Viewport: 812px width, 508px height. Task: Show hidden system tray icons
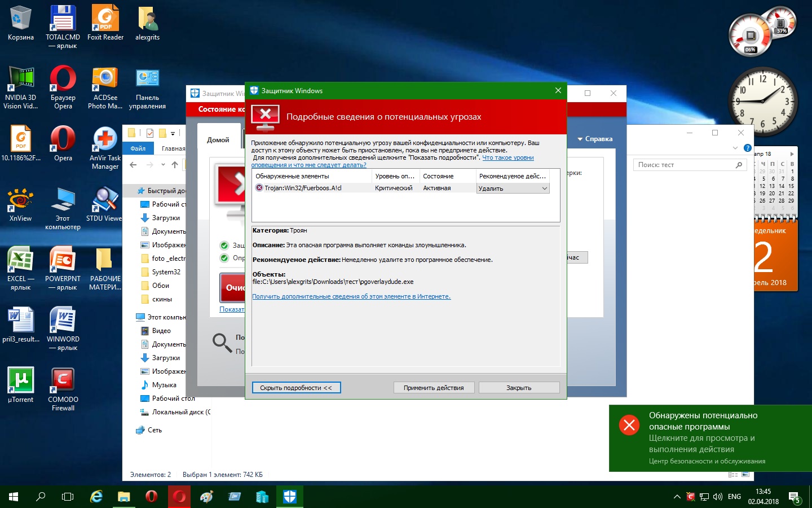677,497
